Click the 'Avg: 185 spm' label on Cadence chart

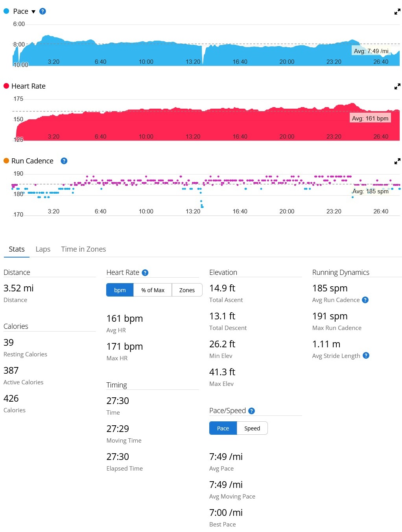[371, 191]
